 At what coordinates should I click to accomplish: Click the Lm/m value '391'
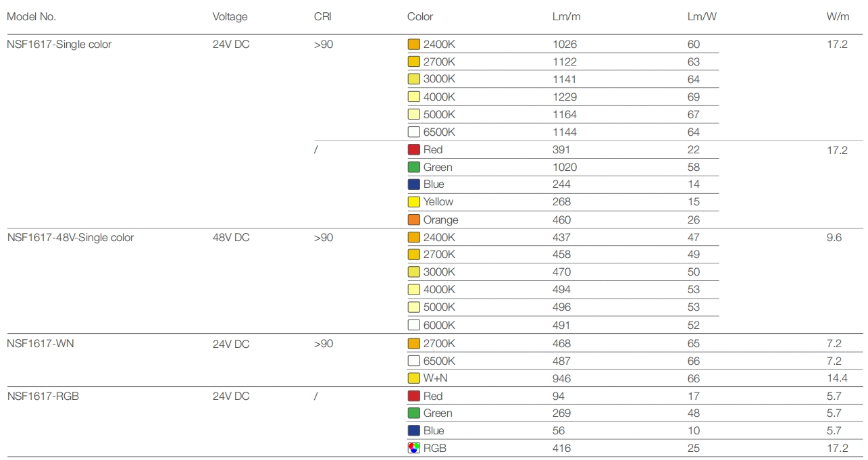561,150
